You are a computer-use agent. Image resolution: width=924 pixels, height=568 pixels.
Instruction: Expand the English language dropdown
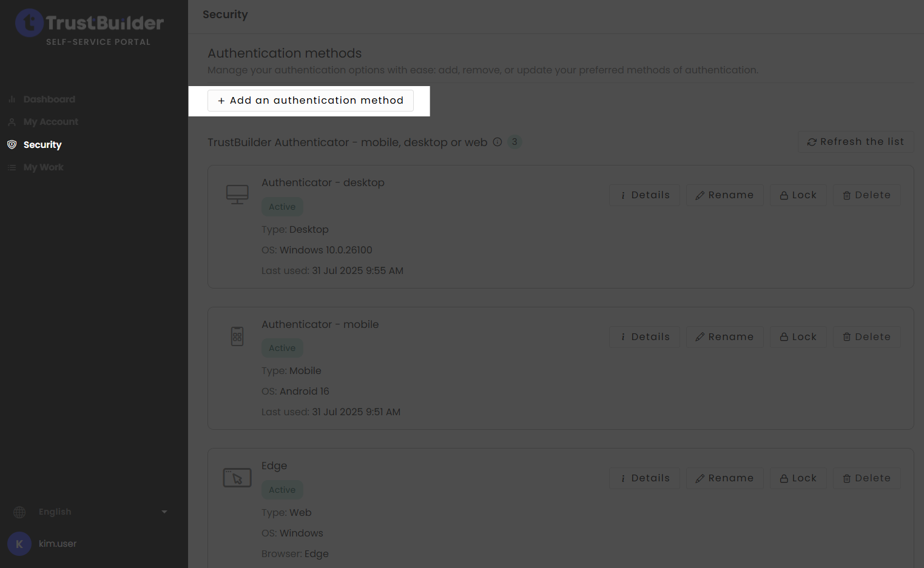163,512
